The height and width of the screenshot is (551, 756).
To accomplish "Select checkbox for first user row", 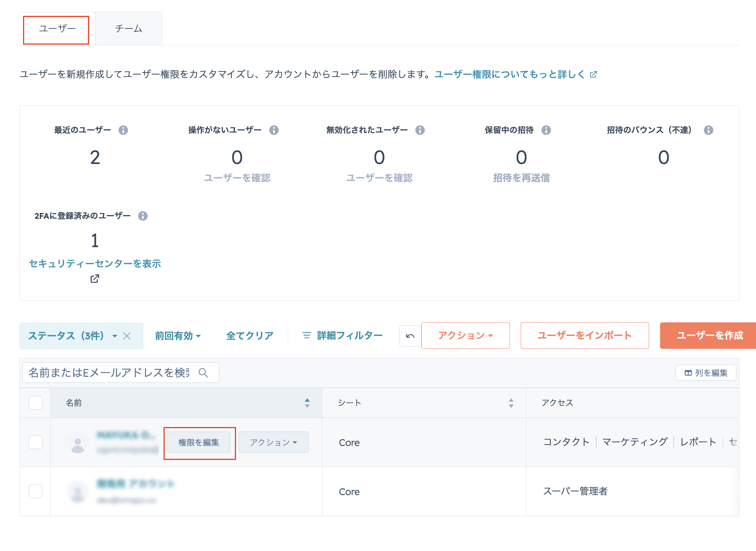I will (35, 442).
